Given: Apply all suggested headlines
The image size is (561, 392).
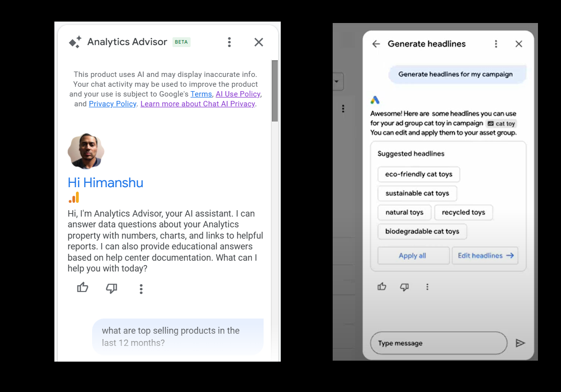Looking at the screenshot, I should (413, 255).
